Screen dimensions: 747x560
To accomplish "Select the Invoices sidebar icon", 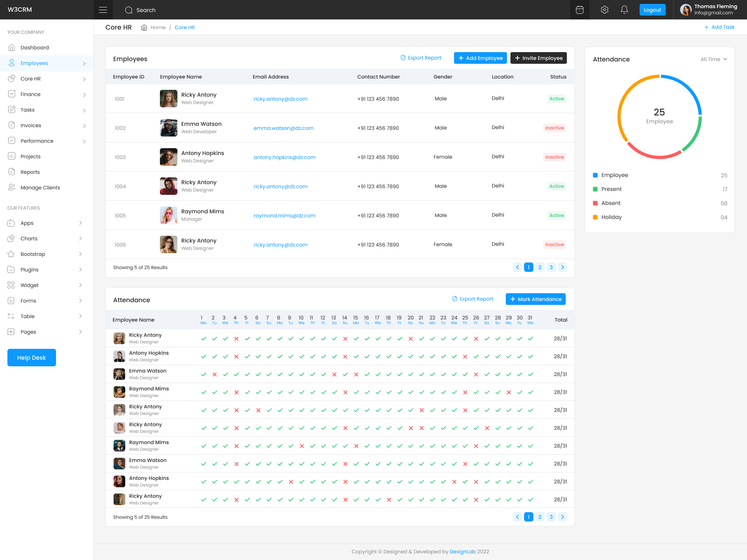I will click(12, 125).
